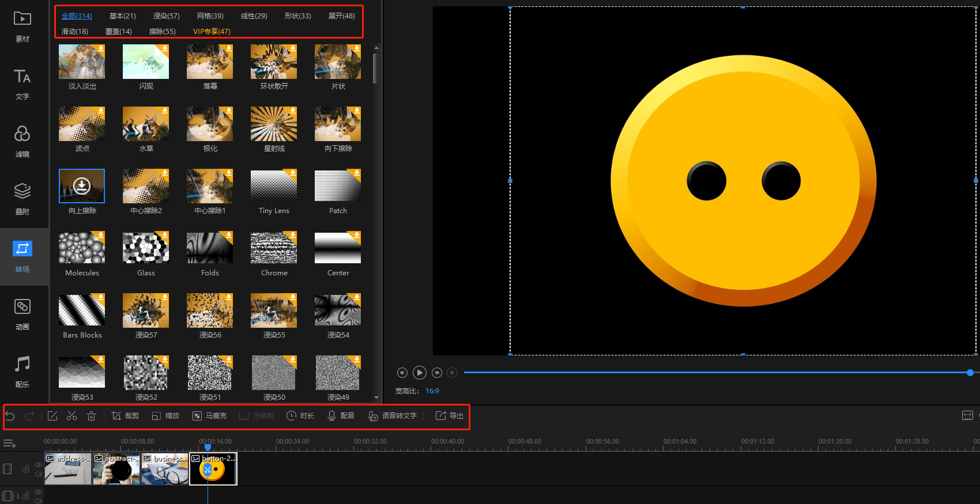Download the 向上擦除 transition
980x504 pixels.
tap(82, 185)
